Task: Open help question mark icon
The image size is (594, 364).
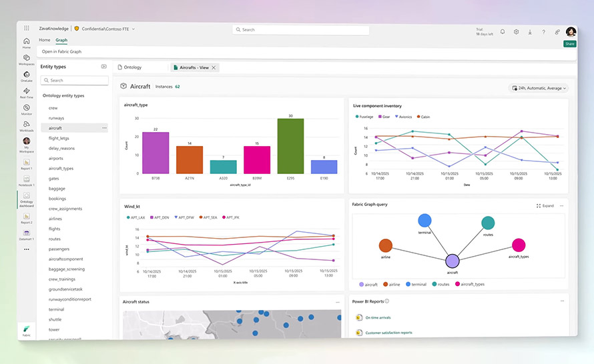Action: [544, 32]
